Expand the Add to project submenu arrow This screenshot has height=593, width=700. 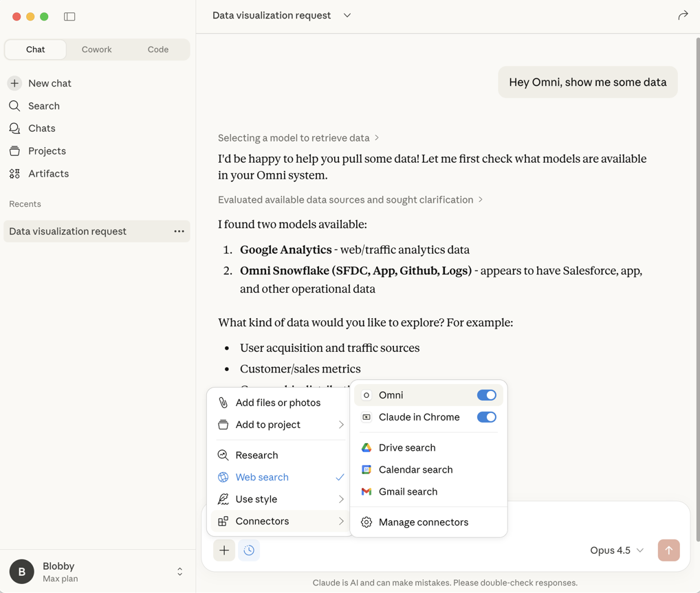tap(341, 425)
